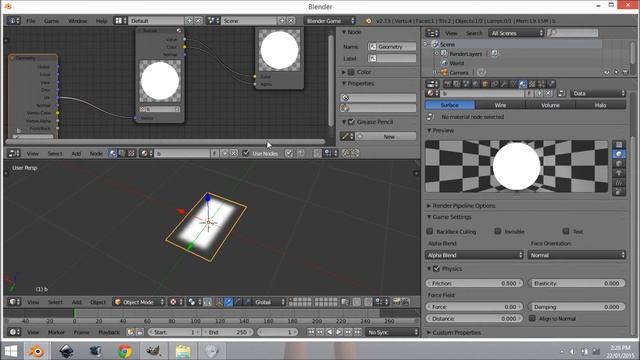Select the Camera item in the outliner
Image resolution: width=640 pixels, height=360 pixels.
459,73
